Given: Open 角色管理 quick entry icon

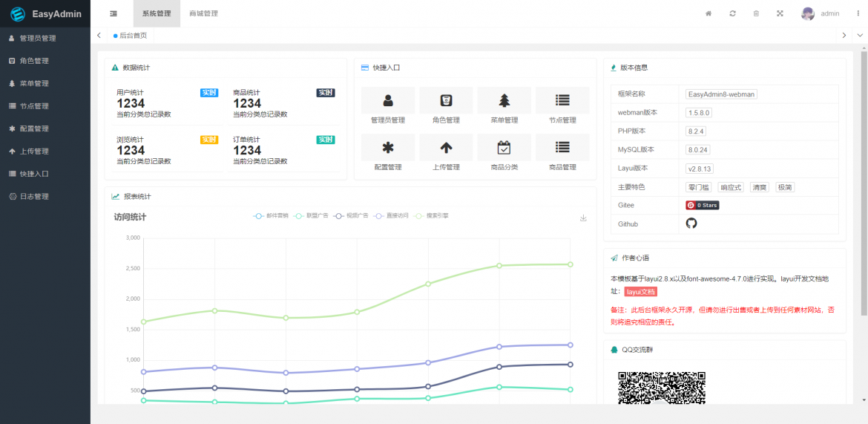Looking at the screenshot, I should 446,100.
